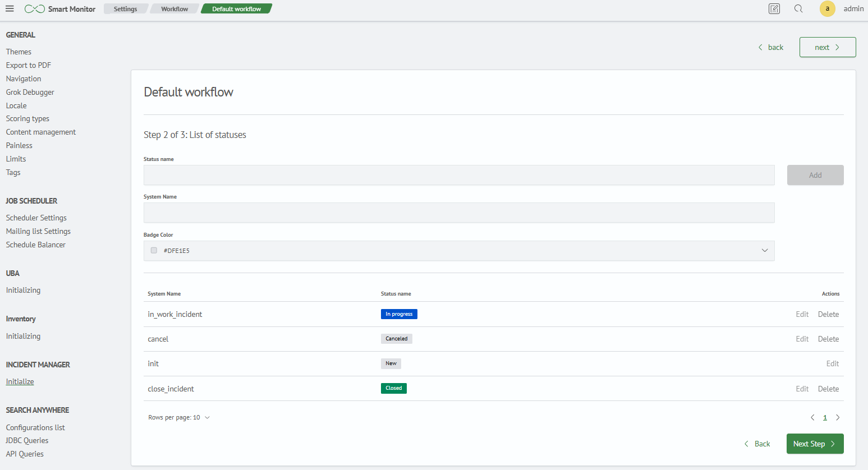Viewport: 868px width, 470px height.
Task: Delete the in_work_incident status
Action: 829,314
